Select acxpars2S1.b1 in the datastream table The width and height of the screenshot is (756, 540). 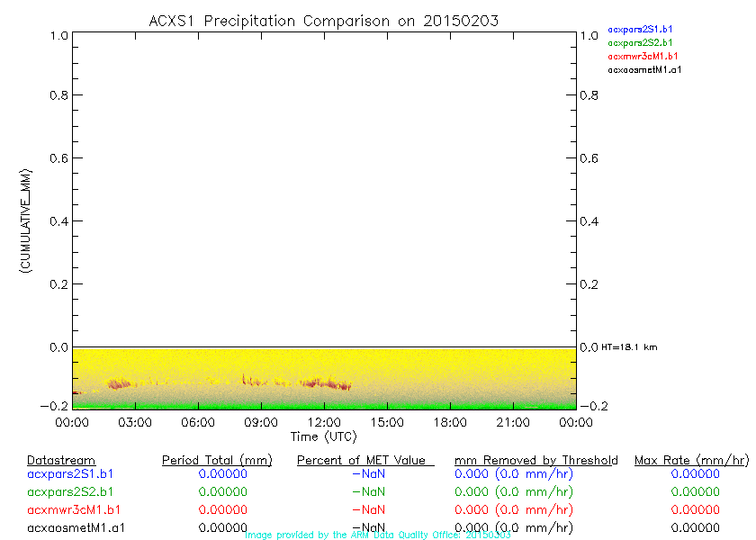point(70,474)
